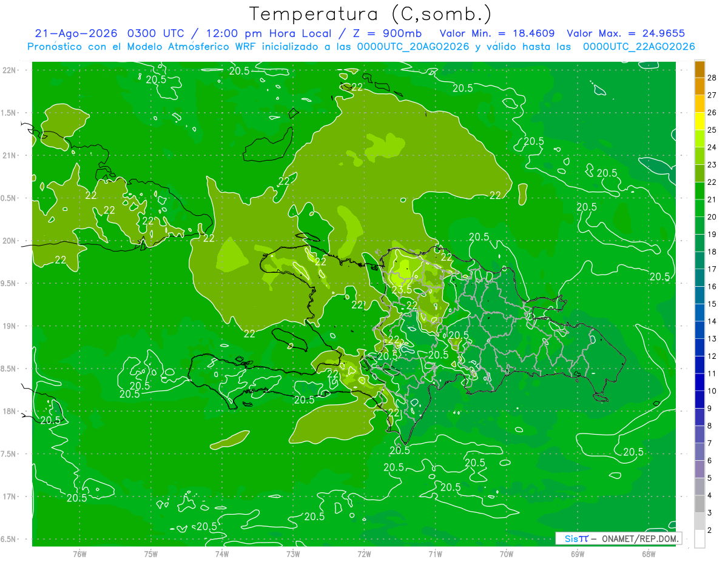Click the '19N' latitude axis label
This screenshot has width=728, height=562.
click(9, 326)
